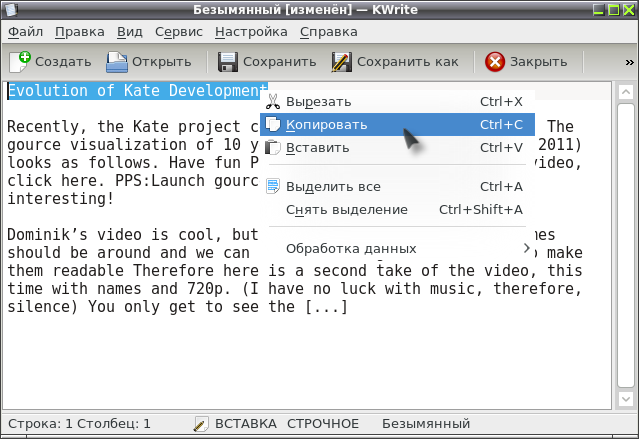639x439 pixels.
Task: Click the vertical scrollbar handle
Action: tap(626, 245)
